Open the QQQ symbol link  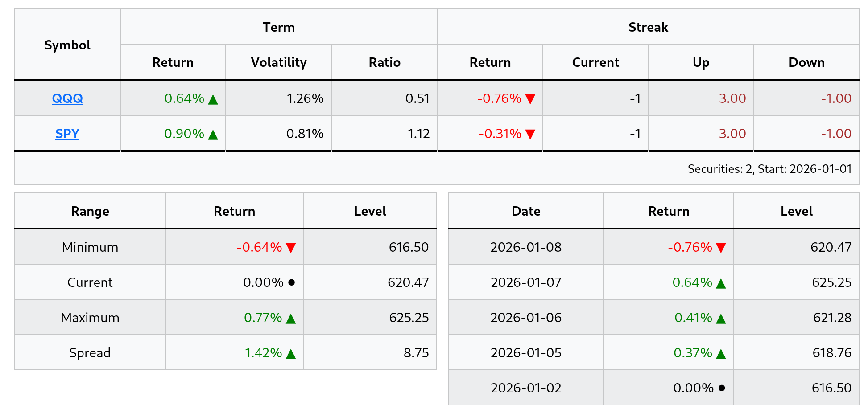[67, 98]
